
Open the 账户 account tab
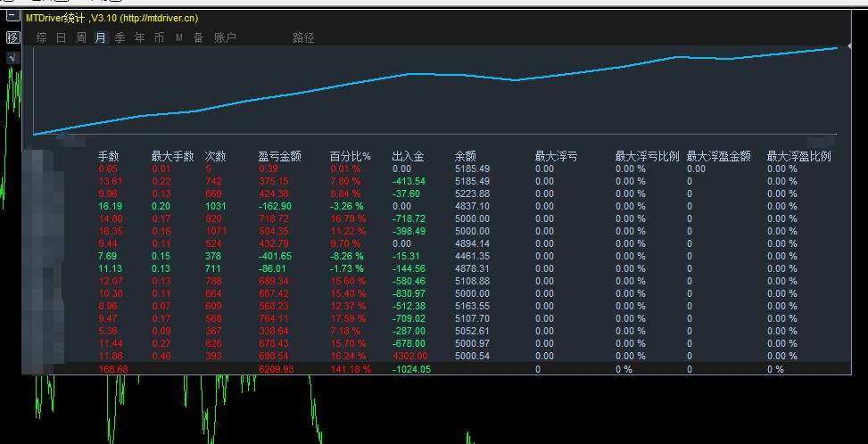[226, 37]
